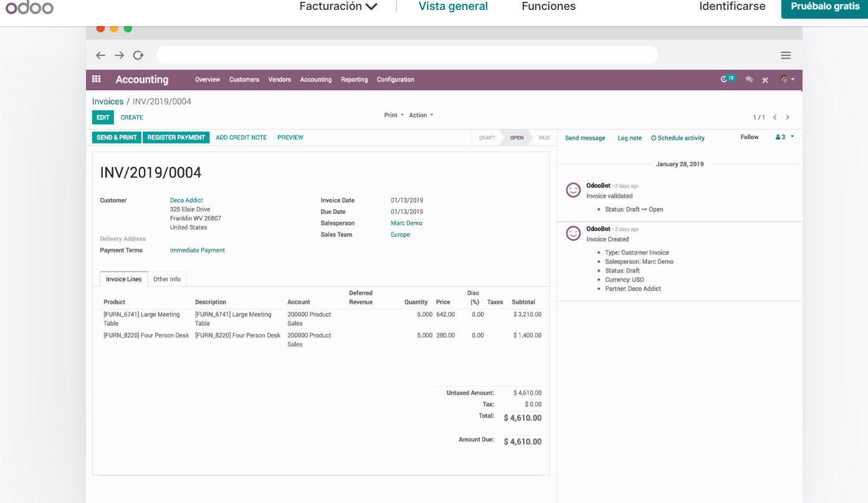Open activities clock icon with badge 12

click(x=725, y=79)
